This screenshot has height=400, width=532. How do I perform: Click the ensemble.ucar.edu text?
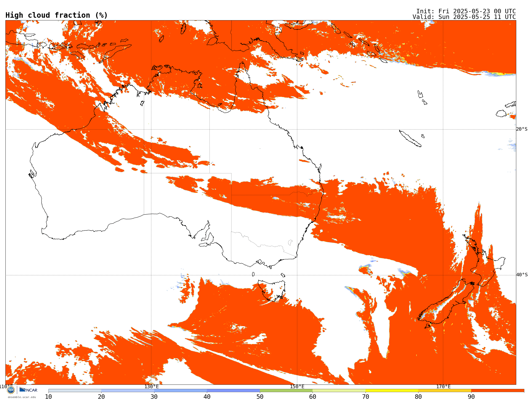22,397
